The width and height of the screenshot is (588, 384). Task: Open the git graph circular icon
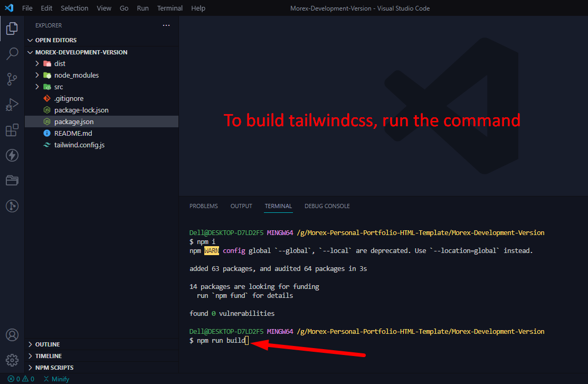click(12, 205)
